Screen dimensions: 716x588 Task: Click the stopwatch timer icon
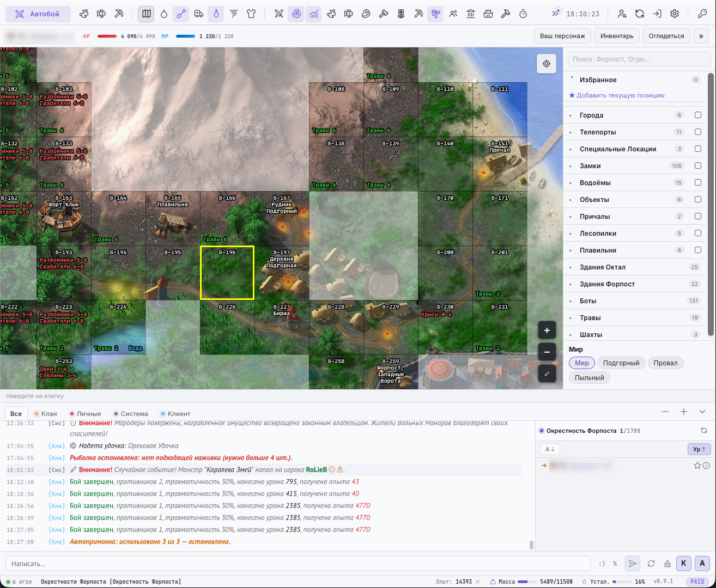click(523, 14)
